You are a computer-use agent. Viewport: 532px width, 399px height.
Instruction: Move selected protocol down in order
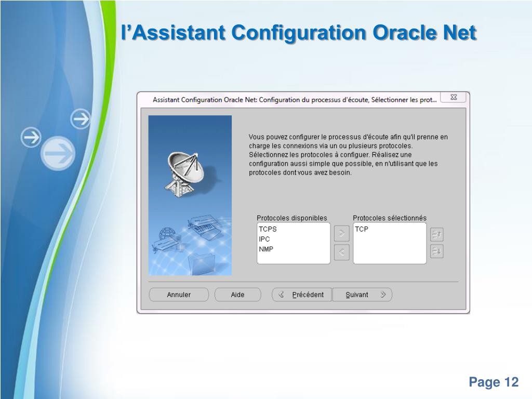point(436,251)
